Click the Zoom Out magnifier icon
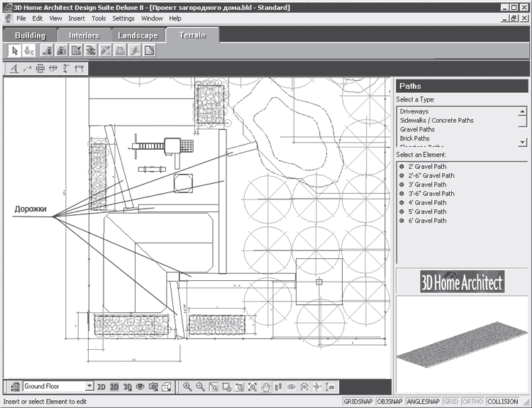Screen dimensions: 532x408 (200, 387)
